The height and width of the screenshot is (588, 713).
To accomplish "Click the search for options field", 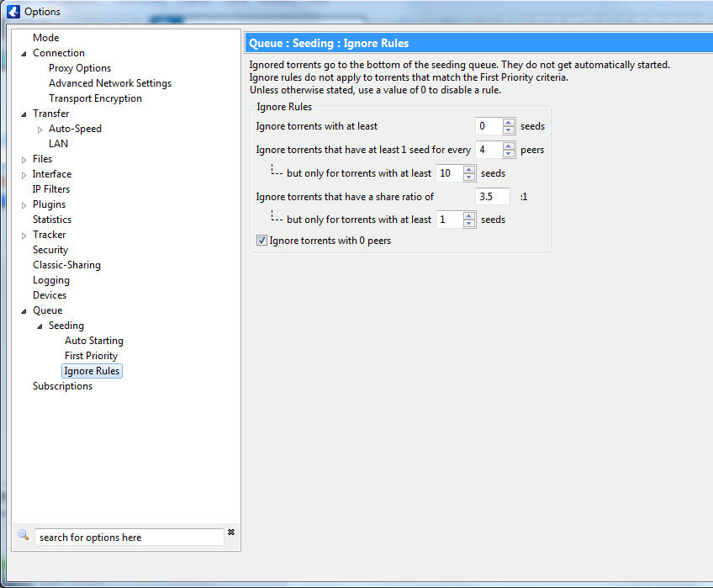I will [x=129, y=537].
